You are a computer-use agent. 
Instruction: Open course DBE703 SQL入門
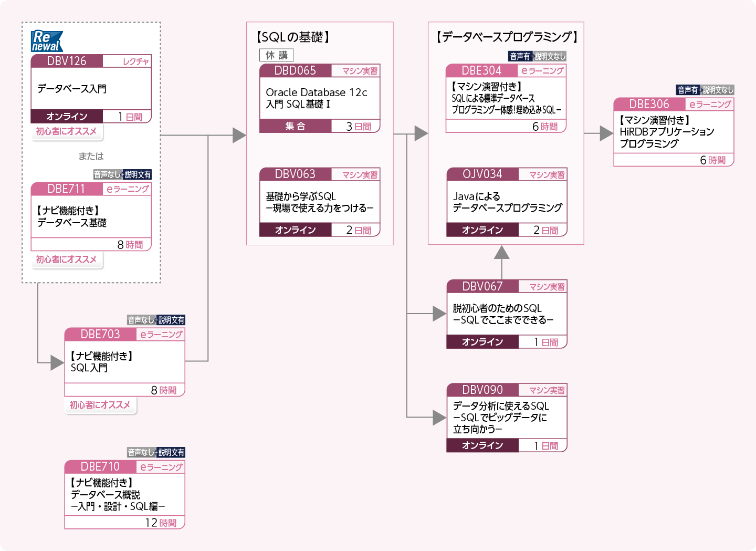click(x=125, y=362)
